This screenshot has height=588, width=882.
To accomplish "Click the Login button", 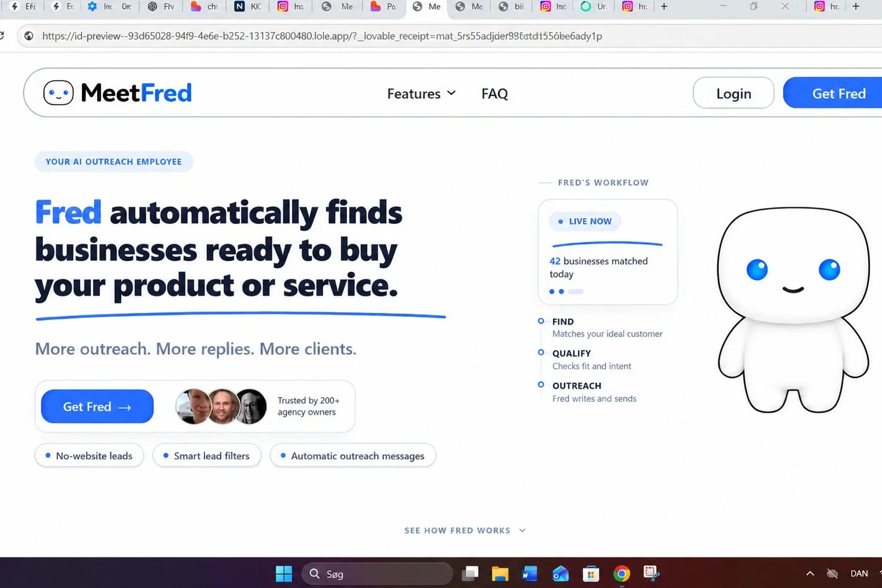I will [x=734, y=93].
